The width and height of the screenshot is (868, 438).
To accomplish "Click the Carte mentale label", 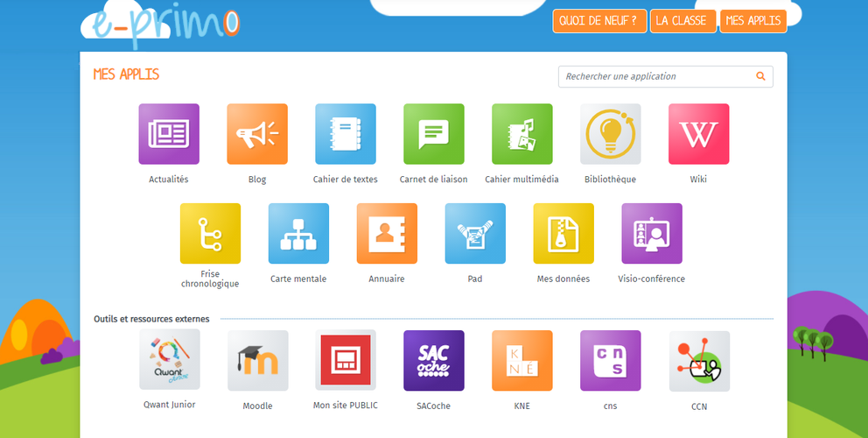I will click(298, 279).
